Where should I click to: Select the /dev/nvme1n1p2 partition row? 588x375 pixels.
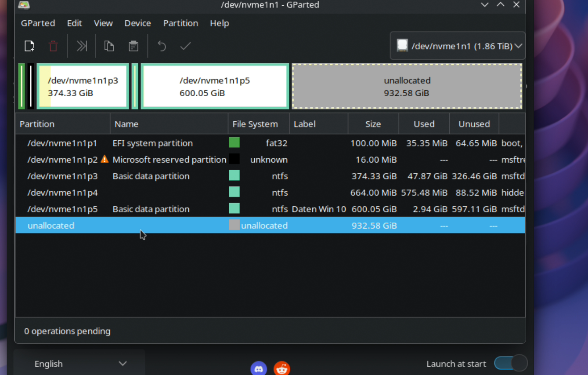coord(270,160)
